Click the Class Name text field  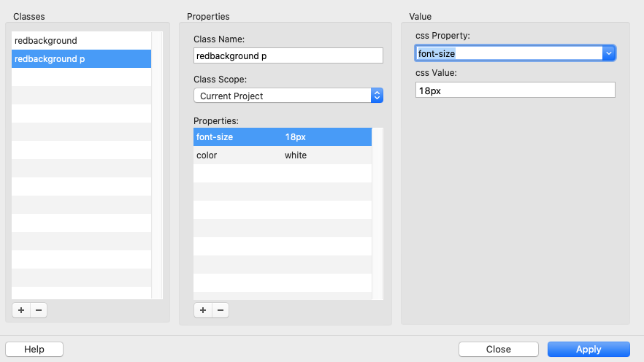(x=288, y=56)
